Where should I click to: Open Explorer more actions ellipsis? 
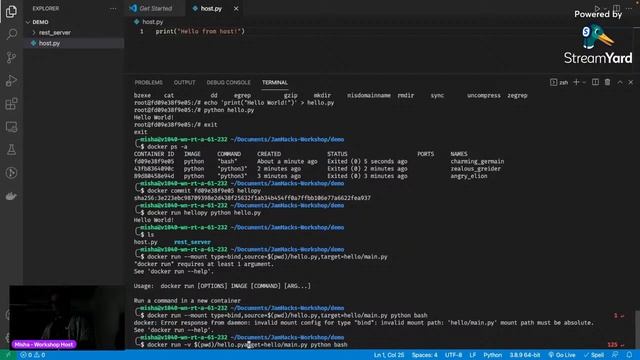[x=113, y=8]
